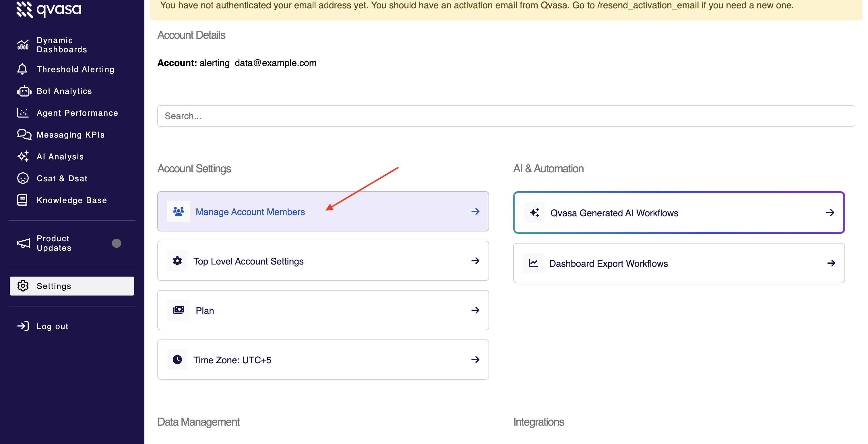This screenshot has width=868, height=444.
Task: Go to Threshold Alerting
Action: pos(72,69)
